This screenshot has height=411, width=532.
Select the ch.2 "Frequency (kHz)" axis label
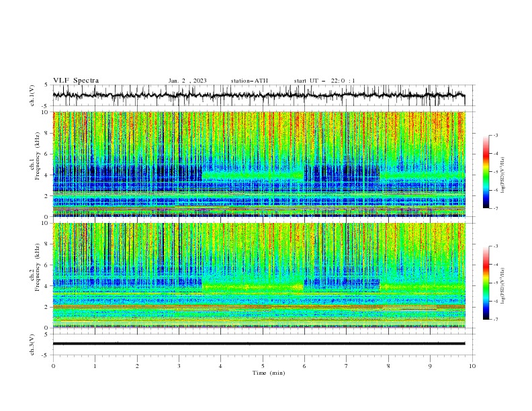click(x=38, y=267)
